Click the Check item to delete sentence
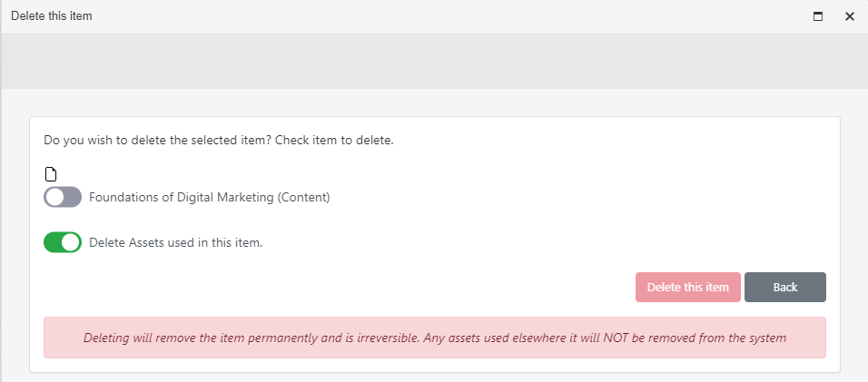 click(334, 140)
